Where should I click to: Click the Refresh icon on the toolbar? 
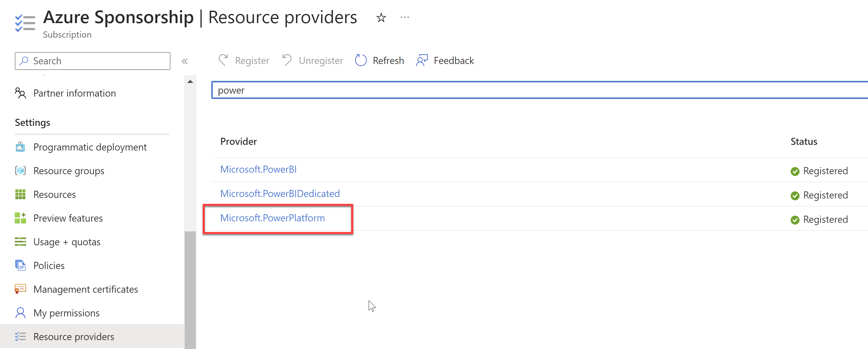point(361,60)
